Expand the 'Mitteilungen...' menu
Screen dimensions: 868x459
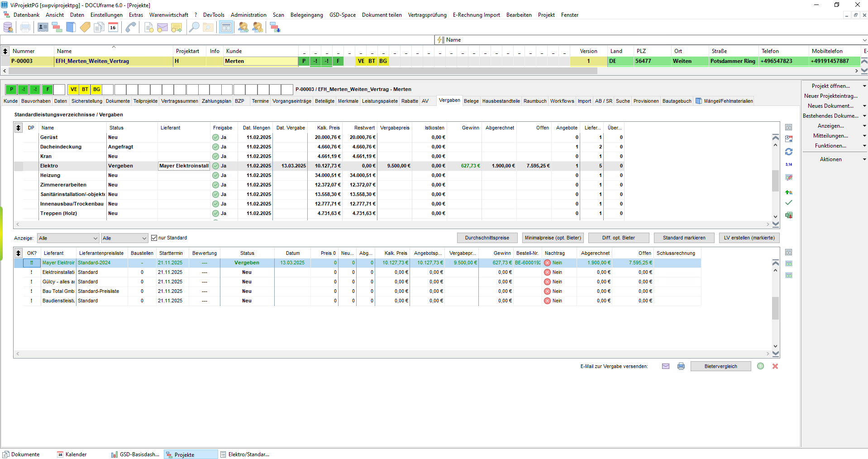click(x=864, y=136)
